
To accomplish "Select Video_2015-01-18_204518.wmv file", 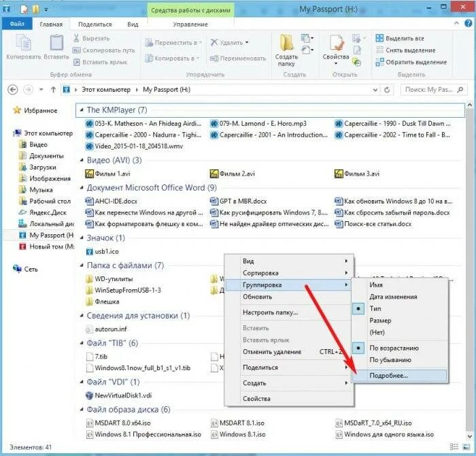I will tap(135, 146).
